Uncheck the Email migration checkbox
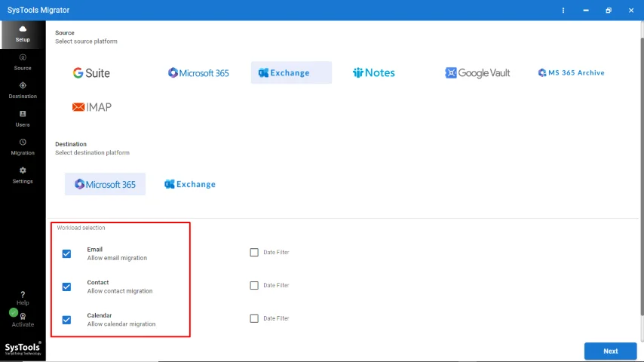 (66, 254)
